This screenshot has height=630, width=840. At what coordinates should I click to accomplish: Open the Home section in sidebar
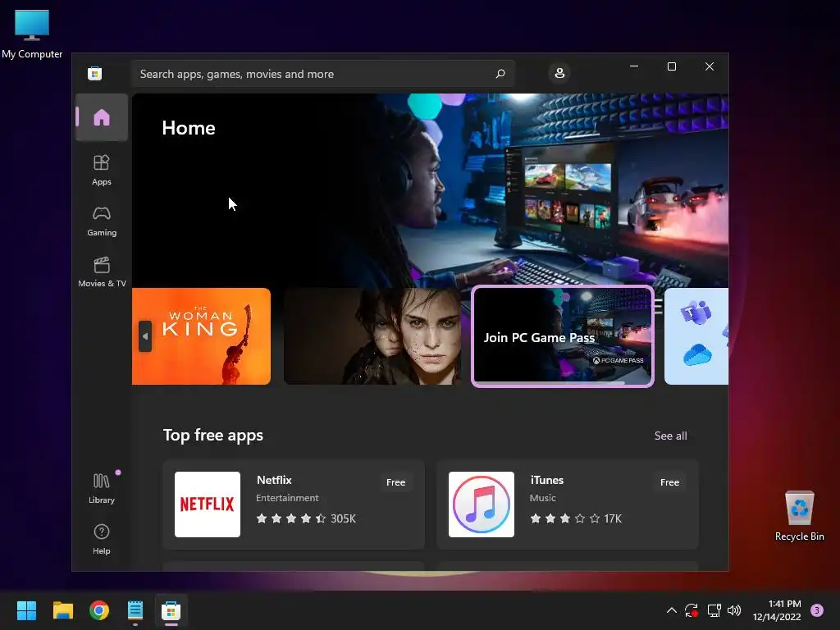pos(101,117)
